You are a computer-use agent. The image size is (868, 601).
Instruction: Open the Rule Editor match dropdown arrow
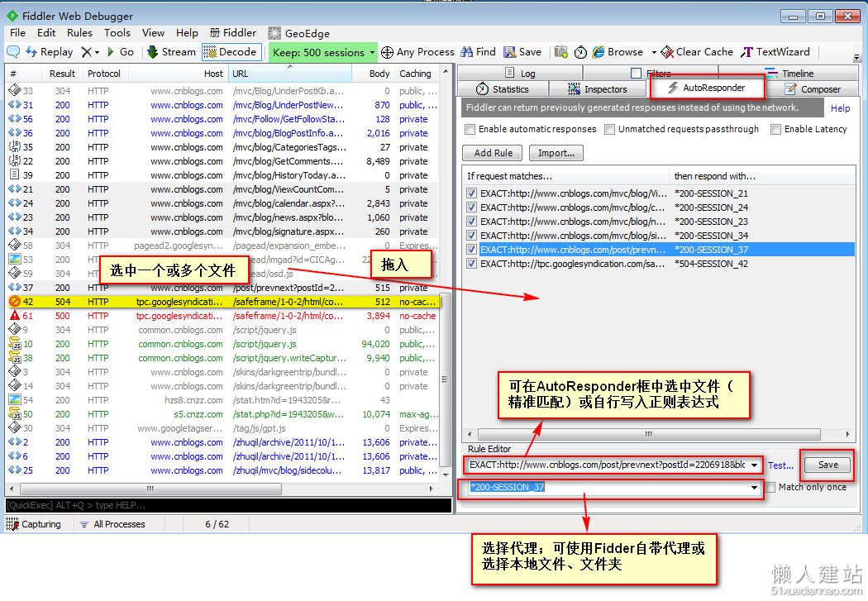tap(754, 465)
